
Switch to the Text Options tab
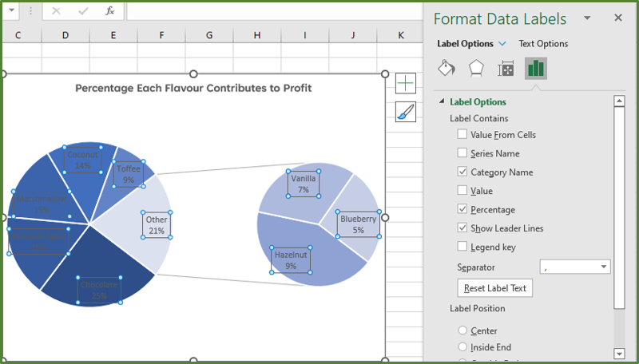tap(543, 44)
